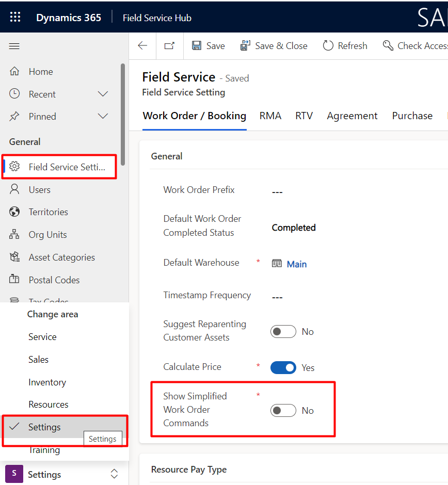
Task: Select the Work Order / Booking tab
Action: [x=194, y=116]
